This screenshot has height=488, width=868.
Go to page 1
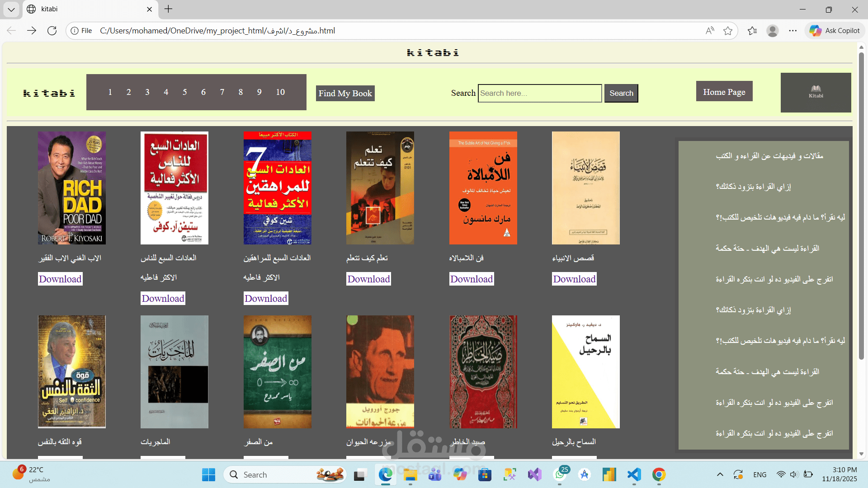(x=110, y=92)
